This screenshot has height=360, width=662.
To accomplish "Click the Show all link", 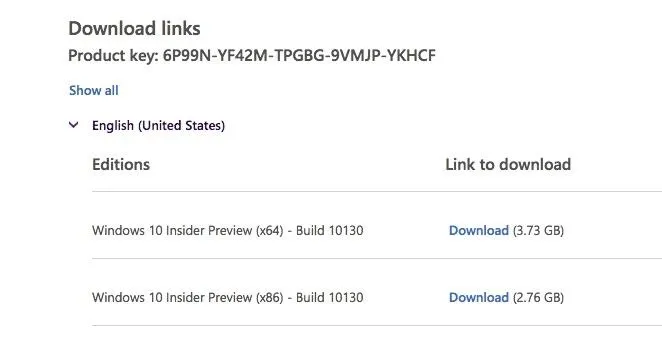I will click(94, 90).
